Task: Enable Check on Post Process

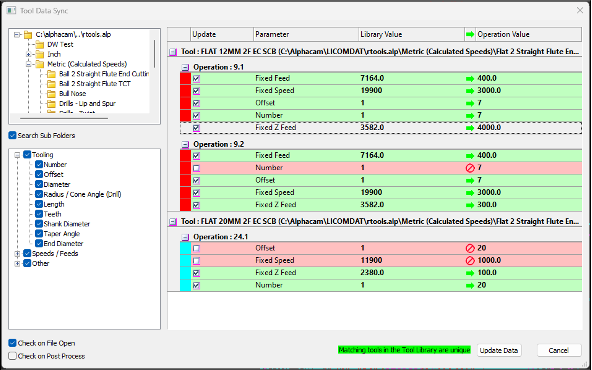Action: click(12, 356)
